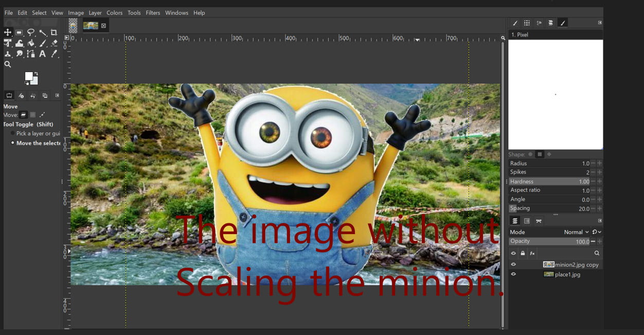Open the foreground color swatch

coord(29,76)
